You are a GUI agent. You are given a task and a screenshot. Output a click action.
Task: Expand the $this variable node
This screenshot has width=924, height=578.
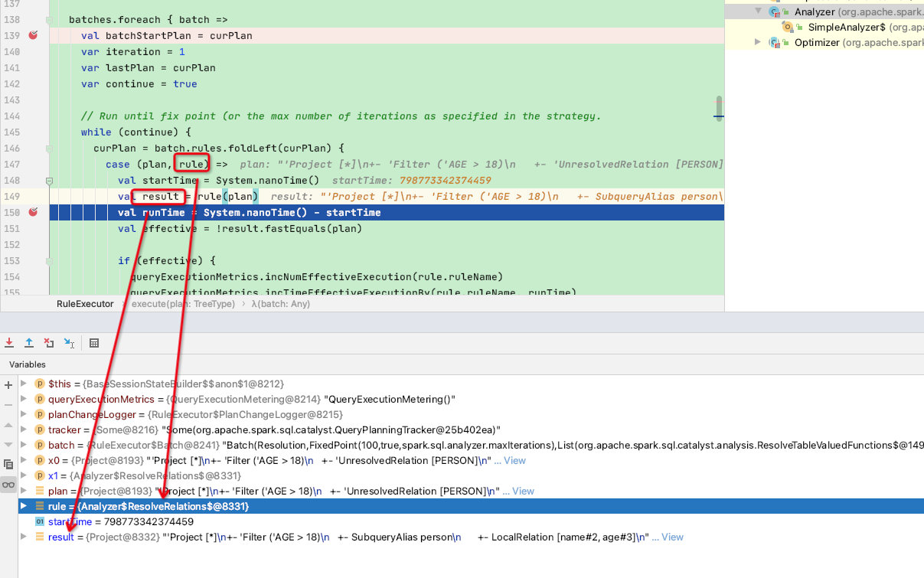pyautogui.click(x=24, y=384)
